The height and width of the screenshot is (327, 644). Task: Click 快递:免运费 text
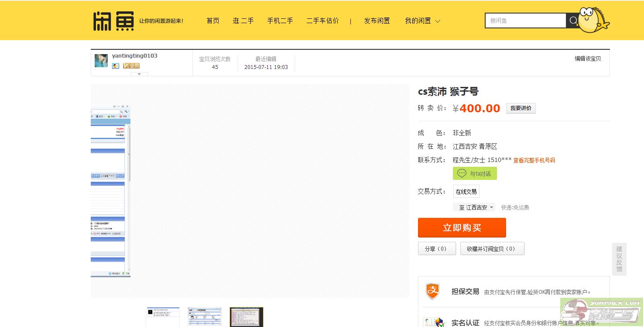515,207
